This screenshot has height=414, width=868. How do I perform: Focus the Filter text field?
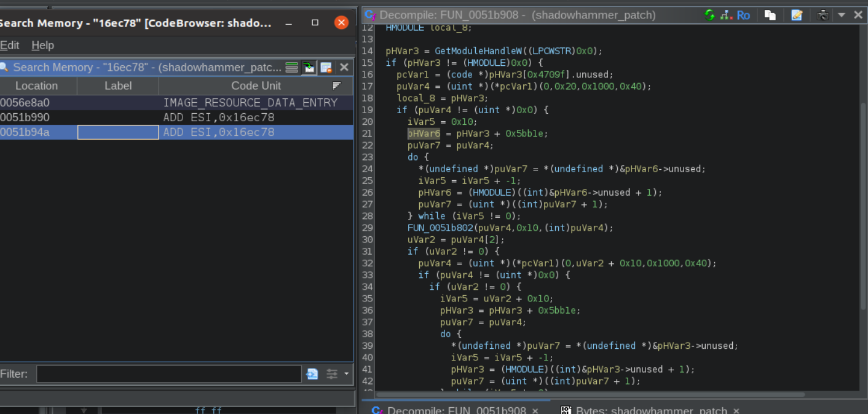168,374
